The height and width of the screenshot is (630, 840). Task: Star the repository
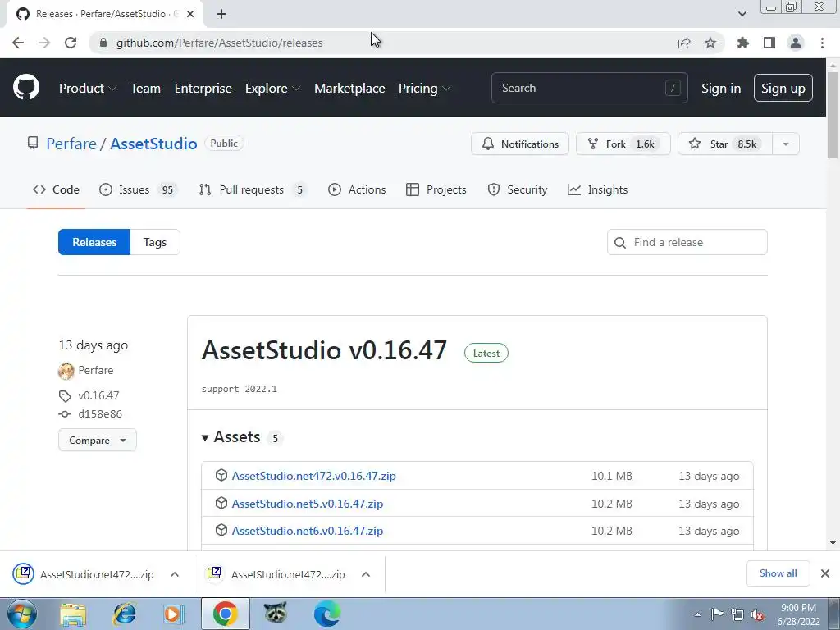click(x=725, y=144)
